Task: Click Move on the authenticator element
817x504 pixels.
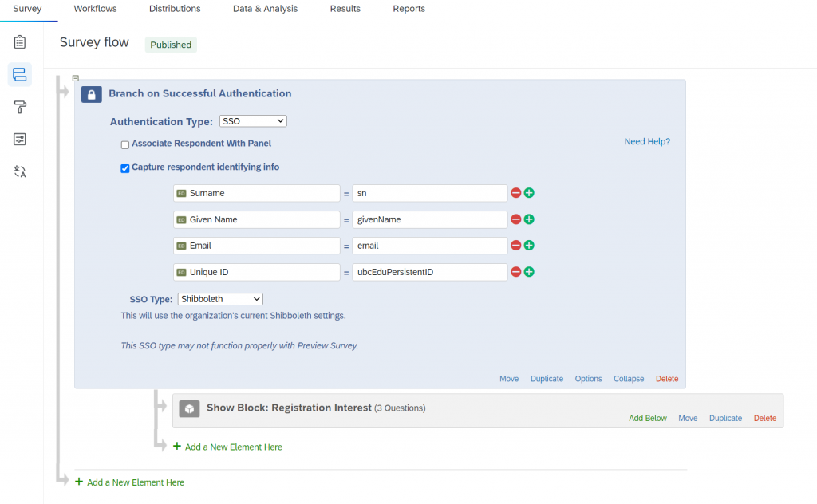Action: coord(509,379)
